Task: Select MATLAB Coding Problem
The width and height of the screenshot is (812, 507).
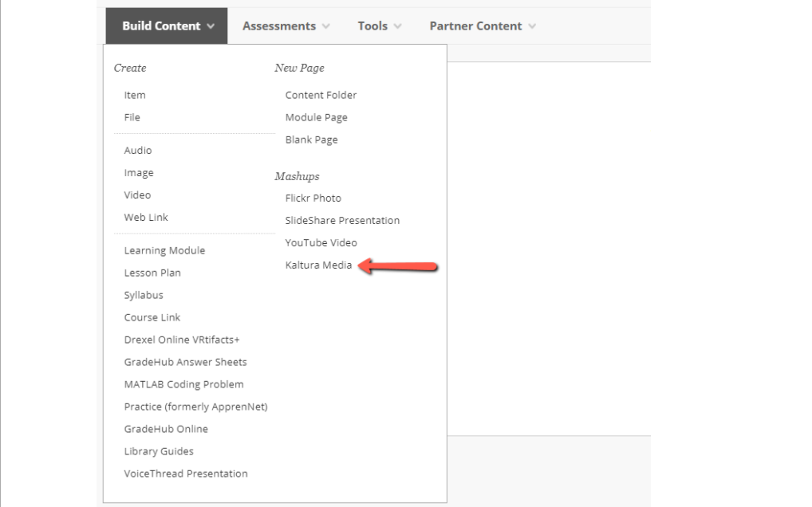Action: pyautogui.click(x=183, y=384)
